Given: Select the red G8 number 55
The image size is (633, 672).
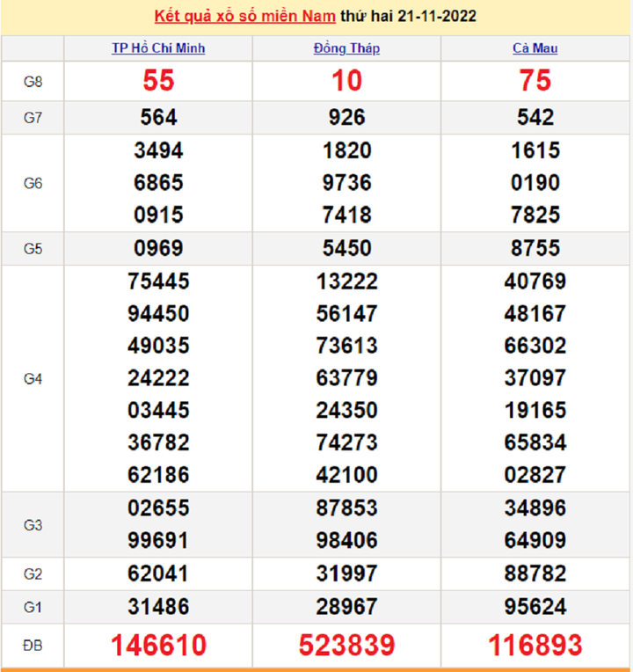Looking at the screenshot, I should tap(158, 81).
